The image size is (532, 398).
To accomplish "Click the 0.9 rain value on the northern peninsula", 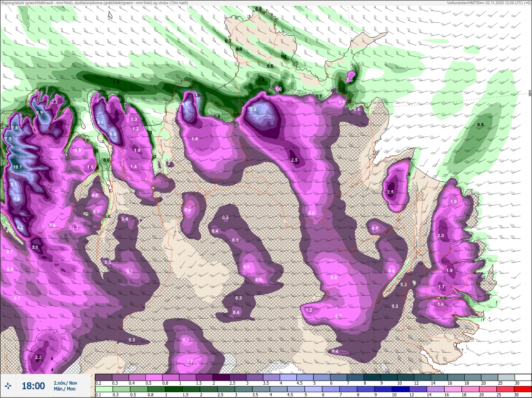I will pyautogui.click(x=239, y=49).
